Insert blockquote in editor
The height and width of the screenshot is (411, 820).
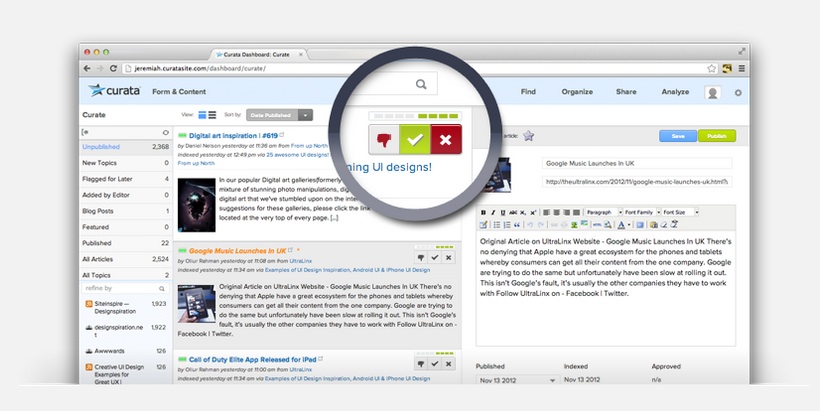coord(517,225)
